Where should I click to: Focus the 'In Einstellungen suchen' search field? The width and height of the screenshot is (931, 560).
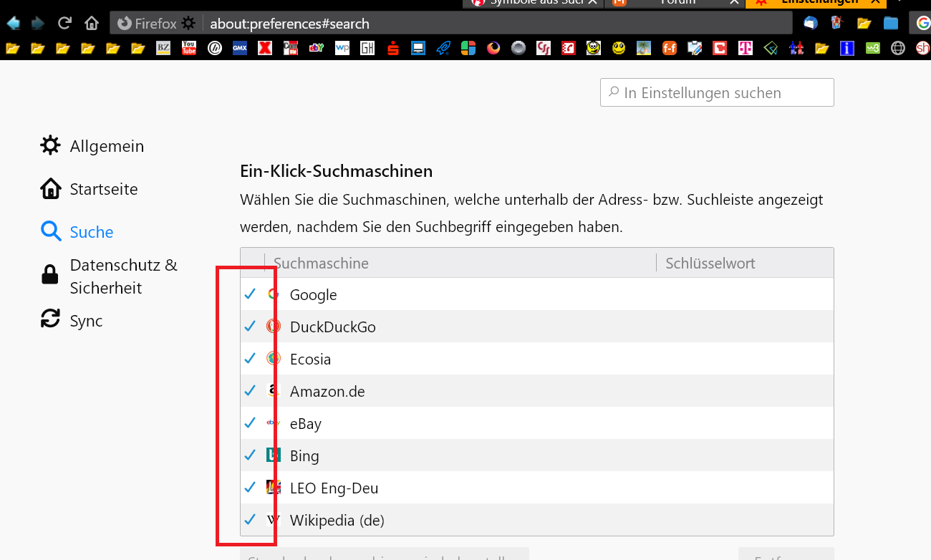tap(717, 92)
